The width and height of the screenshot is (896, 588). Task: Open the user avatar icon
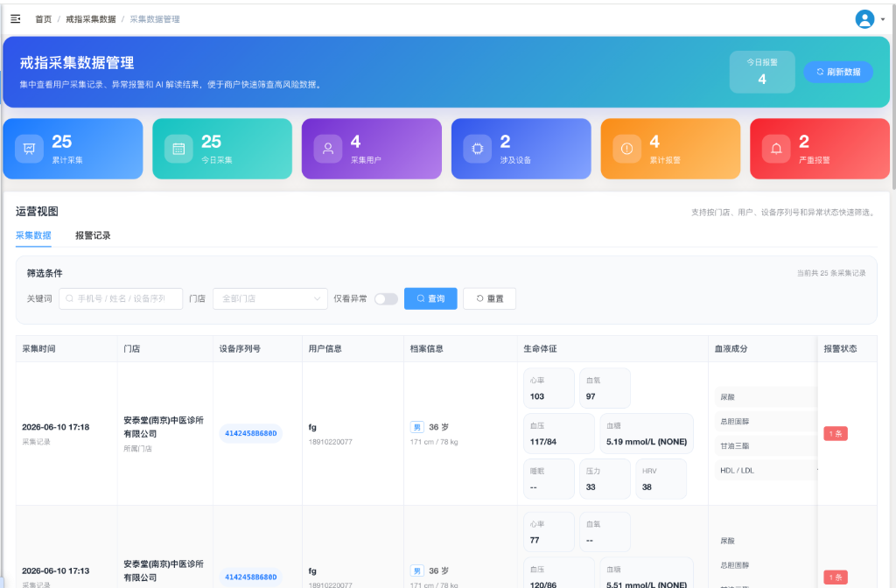click(x=864, y=19)
